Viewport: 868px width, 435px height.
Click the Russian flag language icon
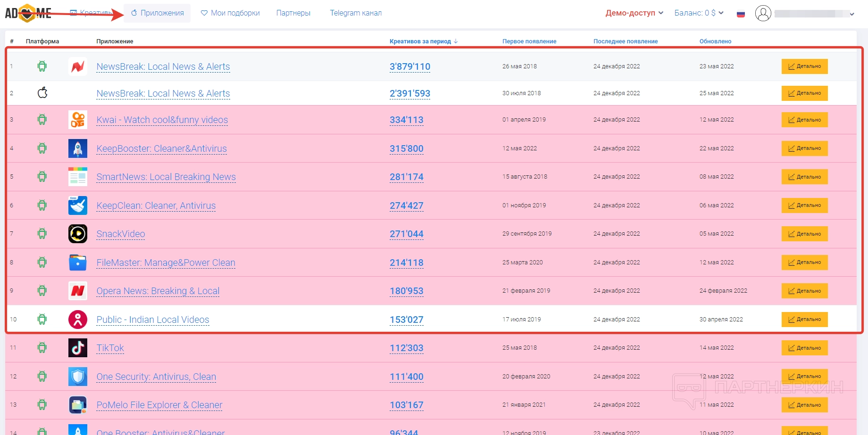741,14
